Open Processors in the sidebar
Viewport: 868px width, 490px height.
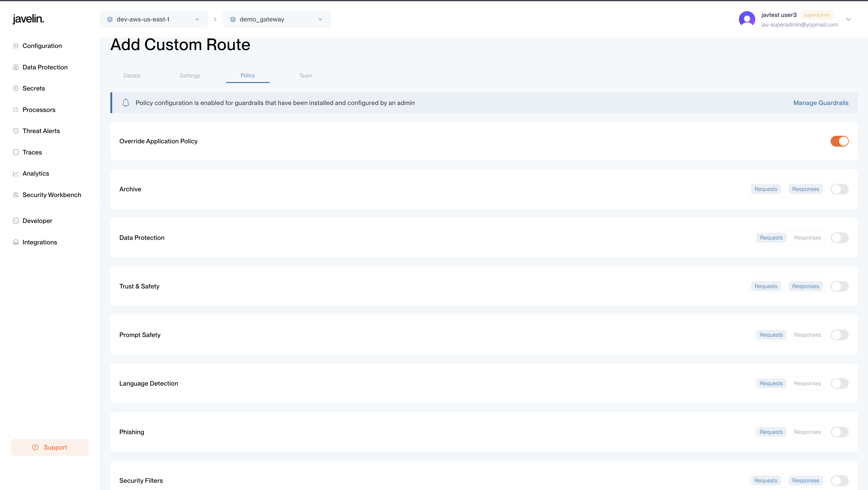39,110
